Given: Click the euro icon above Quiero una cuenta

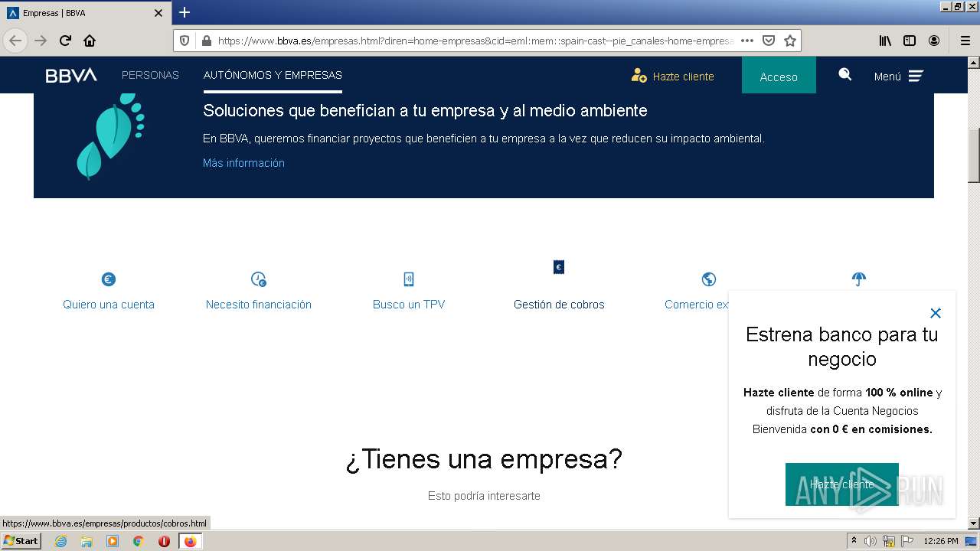Looking at the screenshot, I should (x=109, y=279).
